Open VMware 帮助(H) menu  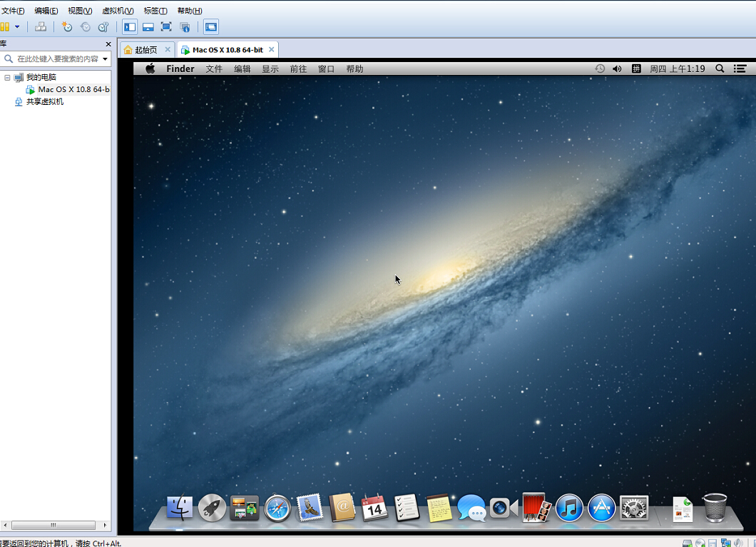190,11
